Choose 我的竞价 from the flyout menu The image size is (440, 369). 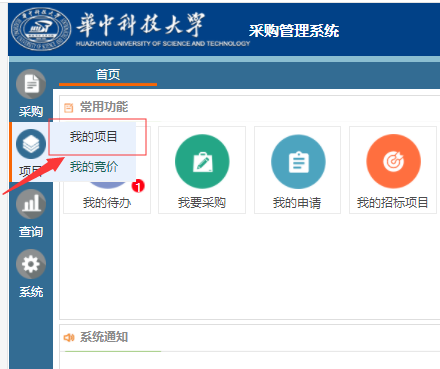[x=93, y=167]
